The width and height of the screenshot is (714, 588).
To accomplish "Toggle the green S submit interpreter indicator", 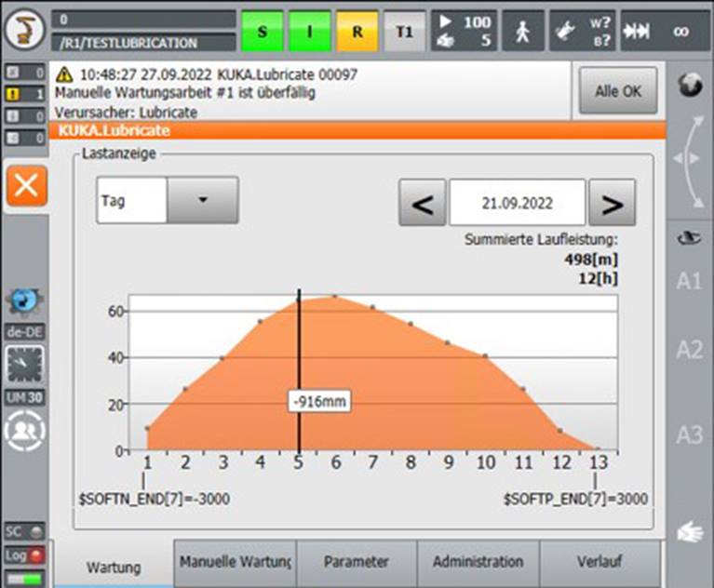I will (x=262, y=31).
